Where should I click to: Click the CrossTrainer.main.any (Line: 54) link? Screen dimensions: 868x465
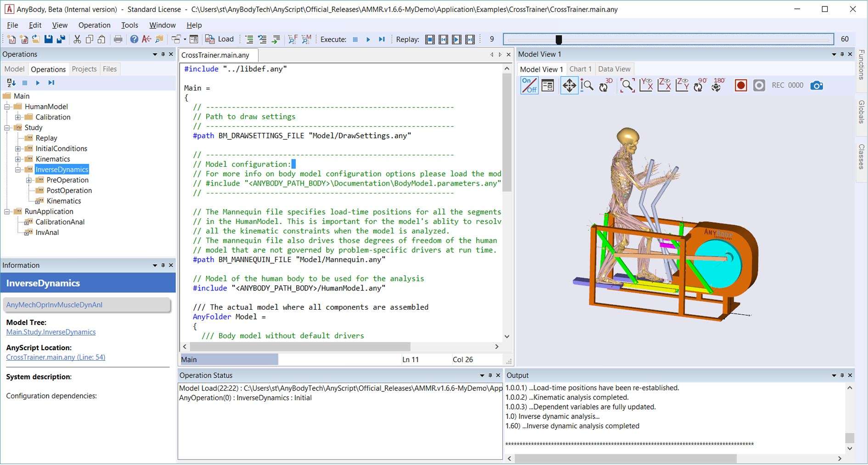(56, 357)
